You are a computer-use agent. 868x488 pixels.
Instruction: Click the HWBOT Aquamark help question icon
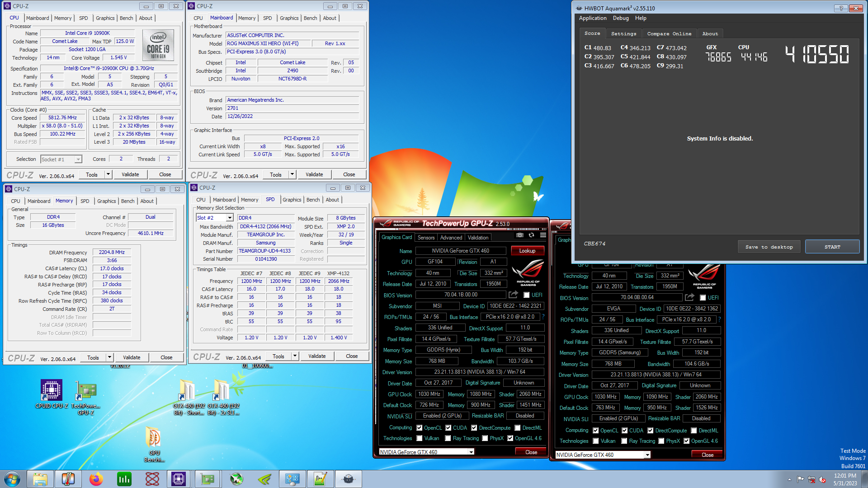pyautogui.click(x=841, y=8)
